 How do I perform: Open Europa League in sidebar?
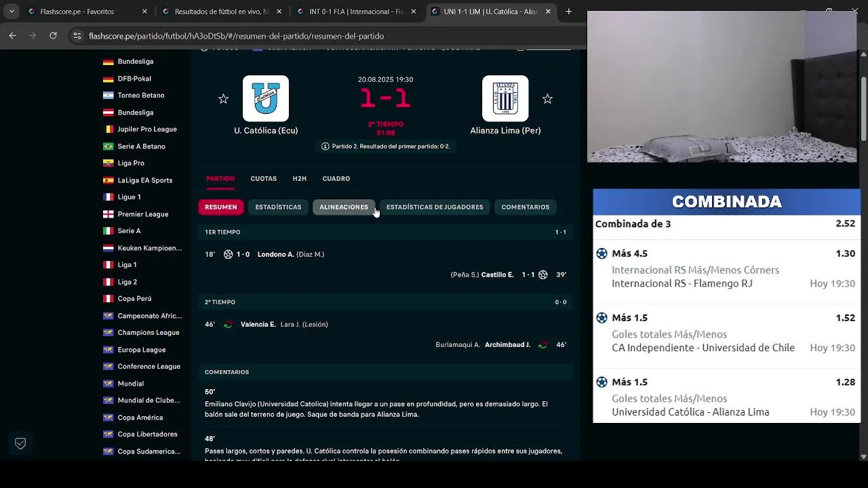(x=142, y=350)
